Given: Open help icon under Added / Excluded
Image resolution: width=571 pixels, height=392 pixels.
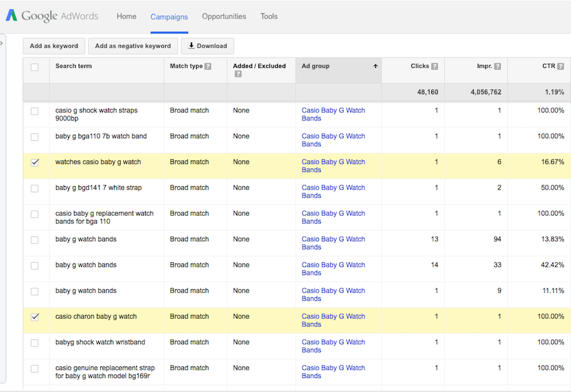Looking at the screenshot, I should pos(238,74).
